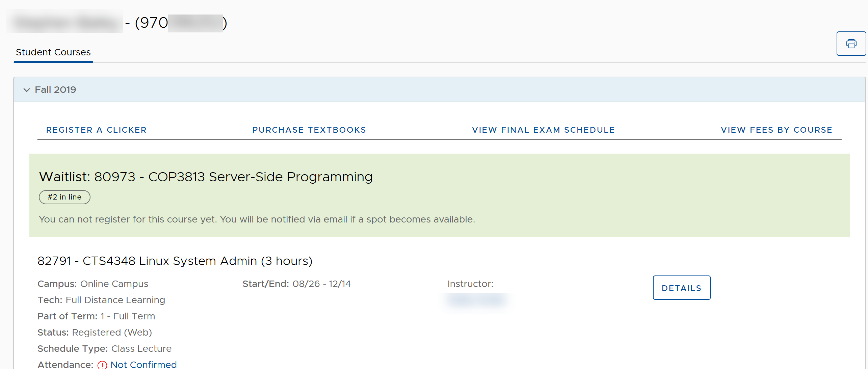Click the '1 - Full Term' value
The image size is (868, 369).
pos(128,316)
